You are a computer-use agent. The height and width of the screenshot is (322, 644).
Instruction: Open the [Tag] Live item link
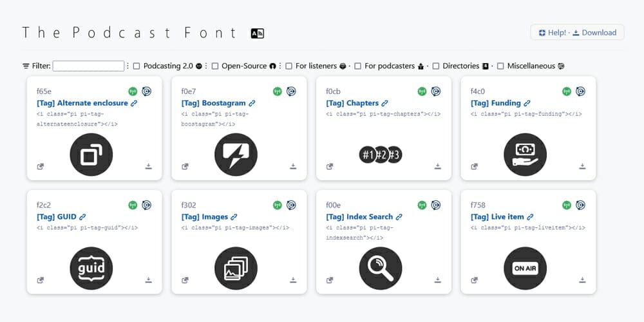click(x=502, y=217)
